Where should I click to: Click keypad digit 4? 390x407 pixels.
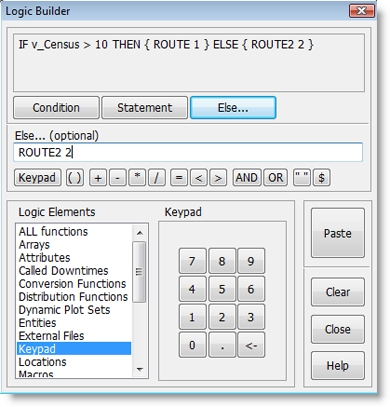point(192,289)
